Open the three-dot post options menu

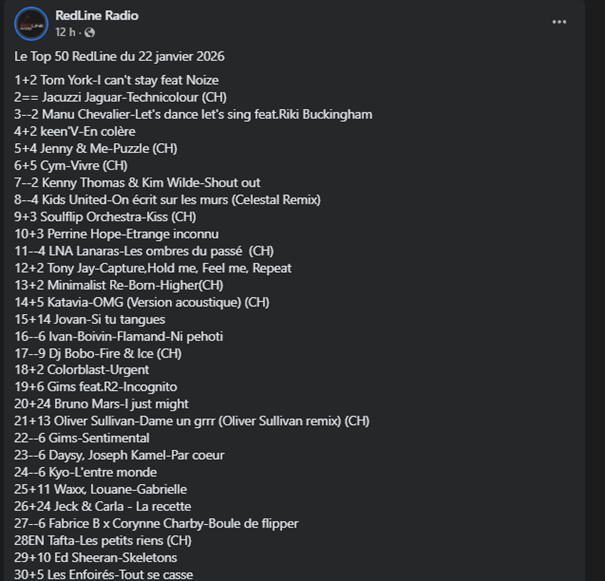pyautogui.click(x=560, y=21)
